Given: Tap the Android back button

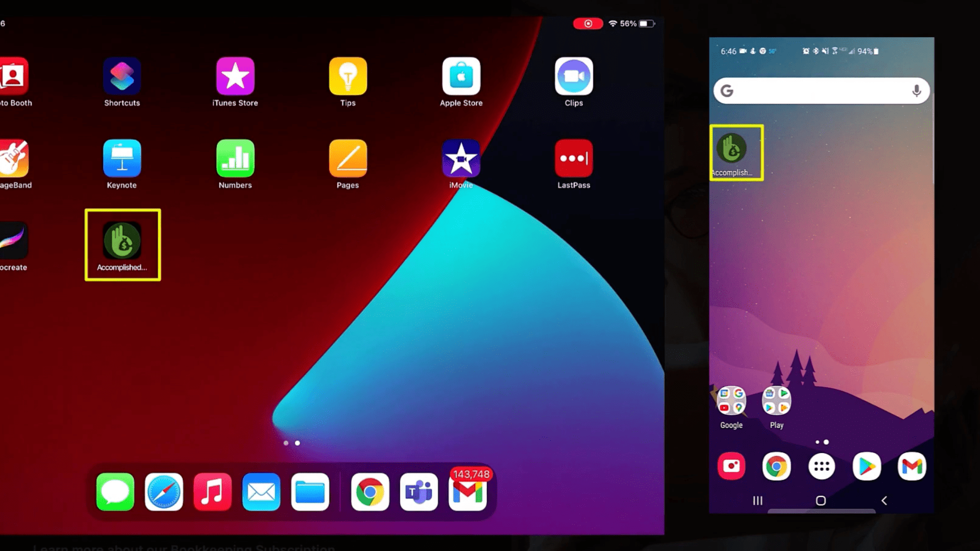Looking at the screenshot, I should click(884, 500).
